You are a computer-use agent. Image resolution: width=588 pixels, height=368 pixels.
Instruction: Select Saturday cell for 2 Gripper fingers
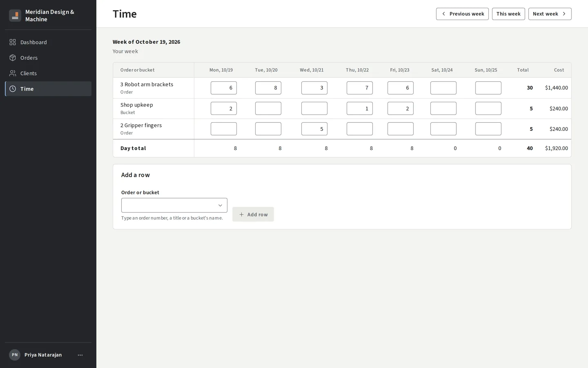(443, 129)
